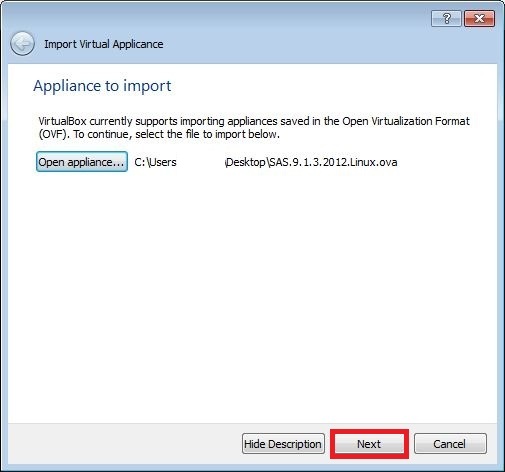The height and width of the screenshot is (472, 505).
Task: Click the VirtualBox OVF description text
Action: tap(254, 127)
